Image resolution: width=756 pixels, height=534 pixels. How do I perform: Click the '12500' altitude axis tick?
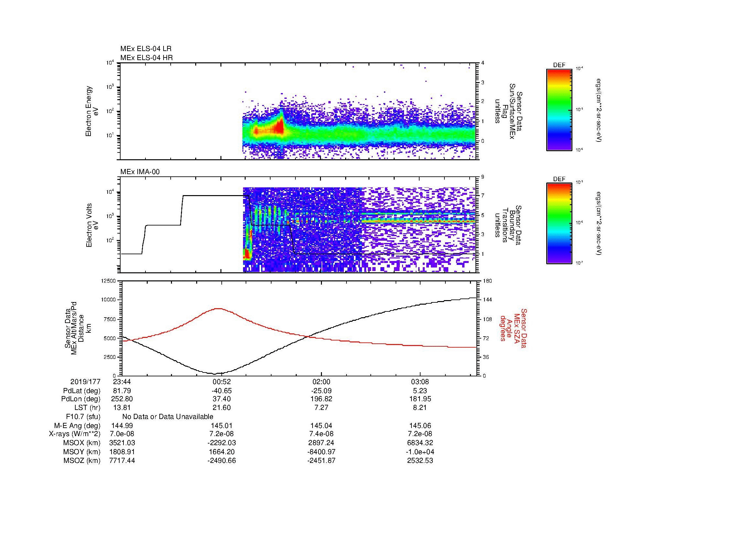[x=108, y=281]
